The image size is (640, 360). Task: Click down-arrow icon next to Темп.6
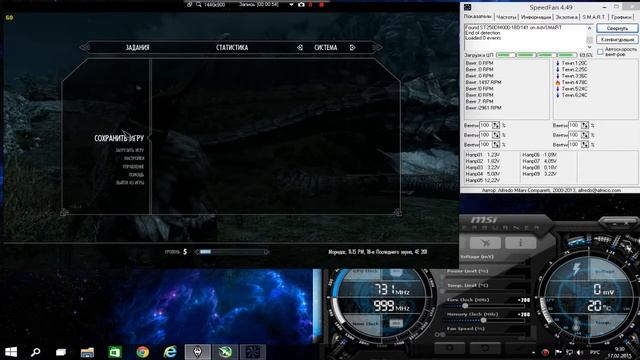tap(558, 95)
